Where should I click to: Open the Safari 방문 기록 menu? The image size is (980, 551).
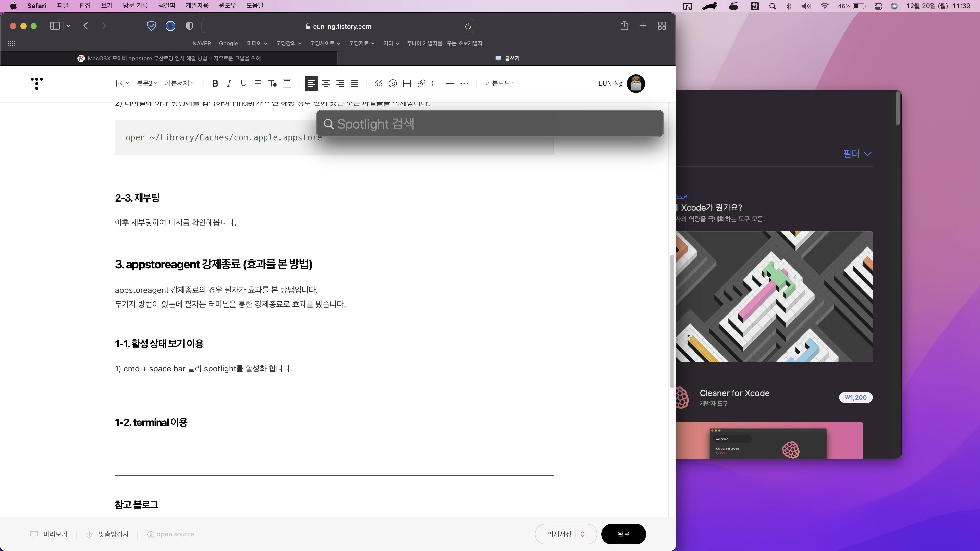pyautogui.click(x=135, y=5)
